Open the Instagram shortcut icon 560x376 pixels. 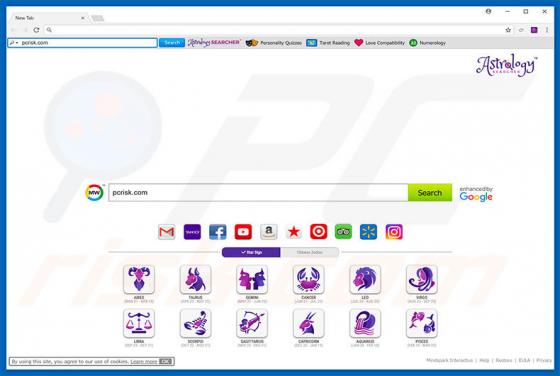pyautogui.click(x=394, y=232)
